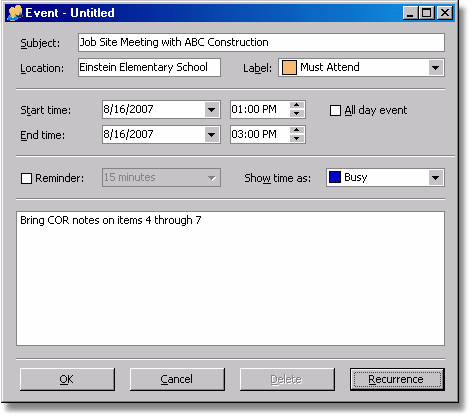Toggle the Reminder checkbox

click(x=26, y=178)
